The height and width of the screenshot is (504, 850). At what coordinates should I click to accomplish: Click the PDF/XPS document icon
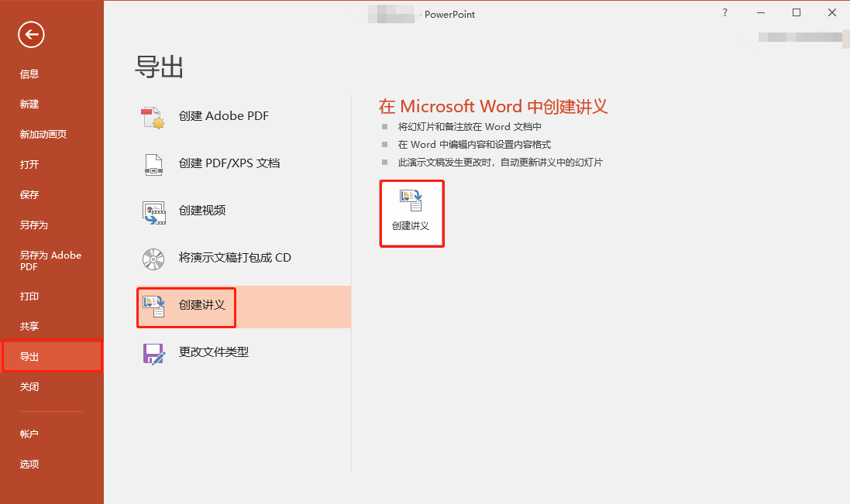pyautogui.click(x=153, y=165)
